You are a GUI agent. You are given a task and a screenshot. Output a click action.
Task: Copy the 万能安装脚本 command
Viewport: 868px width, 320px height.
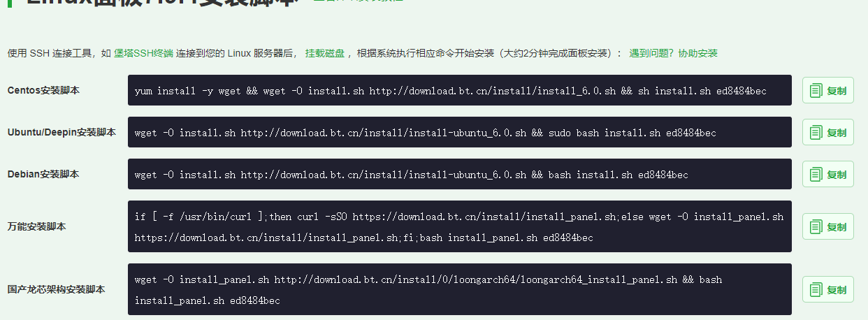pos(828,227)
